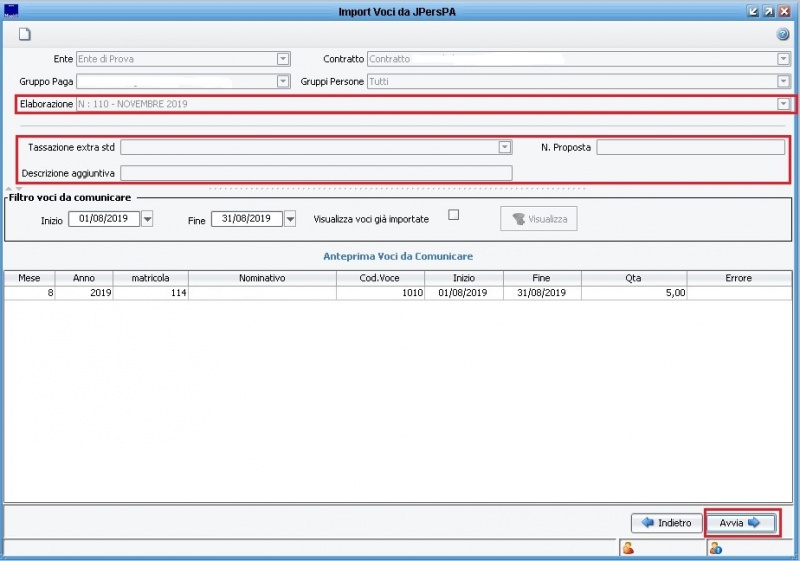This screenshot has height=561, width=800.
Task: Sort table by Cod.Voce column header
Action: coord(380,278)
